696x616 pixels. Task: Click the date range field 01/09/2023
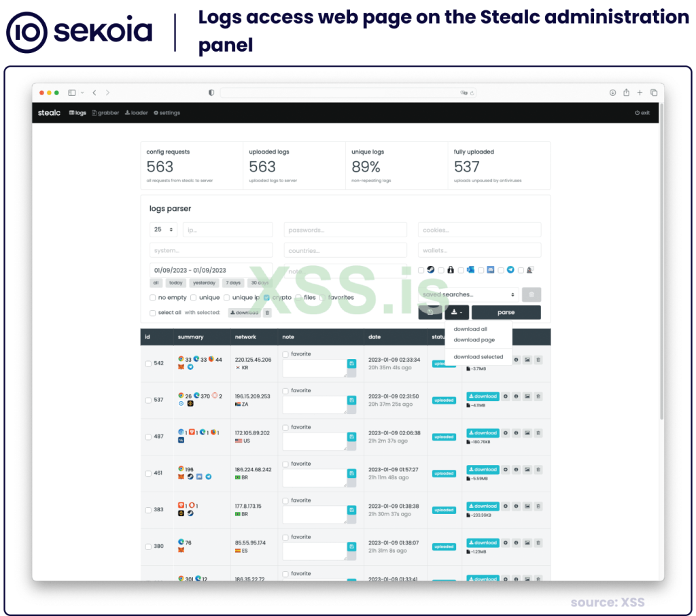point(211,270)
